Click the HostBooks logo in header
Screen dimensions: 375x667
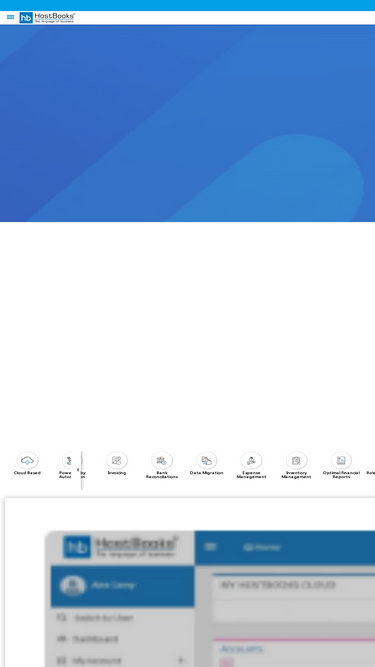point(47,17)
